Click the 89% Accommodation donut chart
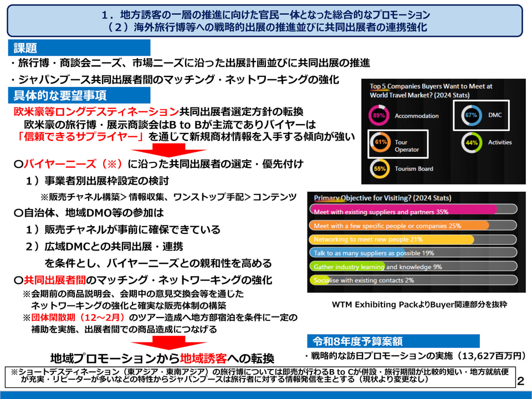This screenshot has width=532, height=399. tap(378, 115)
